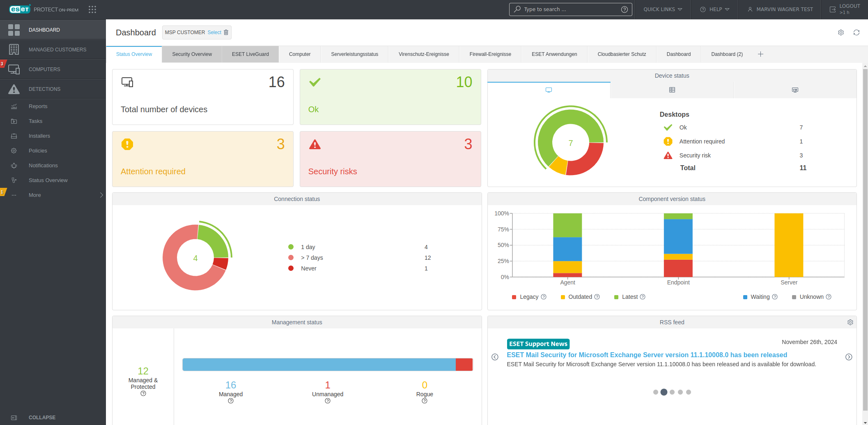Click the Logout icon
The width and height of the screenshot is (868, 425).
click(x=832, y=9)
